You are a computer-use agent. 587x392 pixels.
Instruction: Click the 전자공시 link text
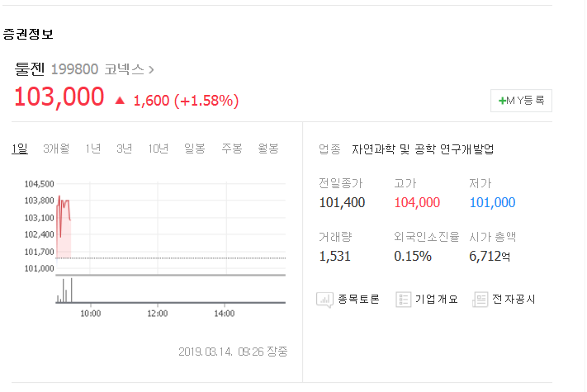514,300
